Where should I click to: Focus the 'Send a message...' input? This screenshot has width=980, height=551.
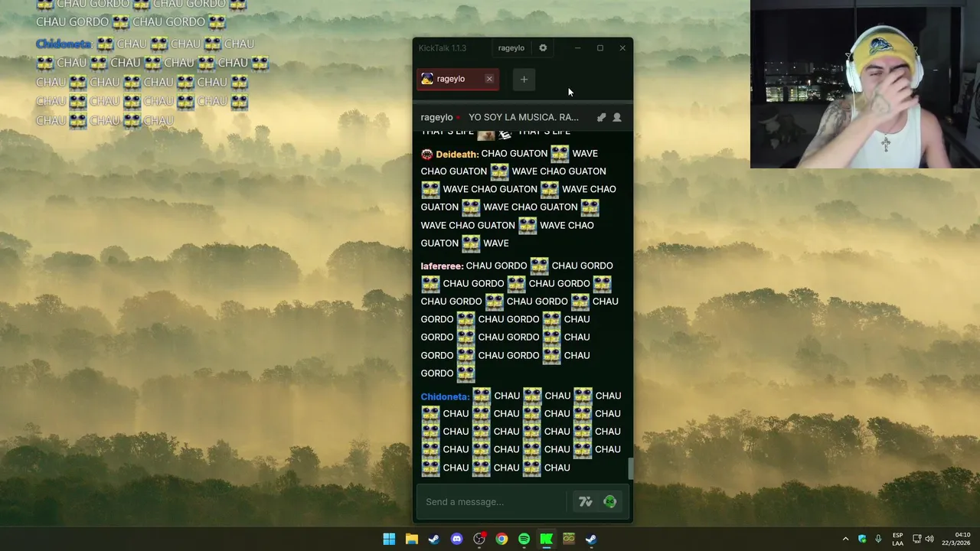(x=494, y=501)
